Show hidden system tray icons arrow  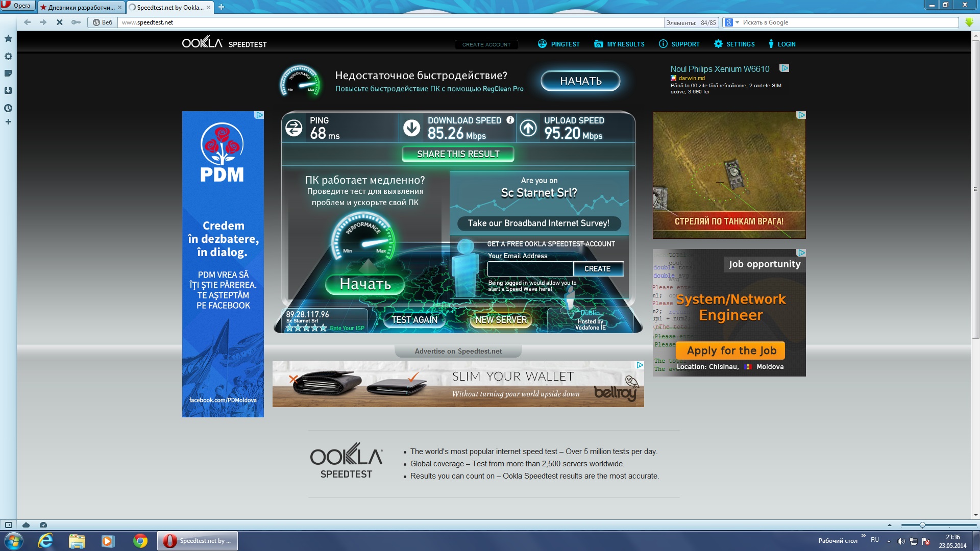889,541
